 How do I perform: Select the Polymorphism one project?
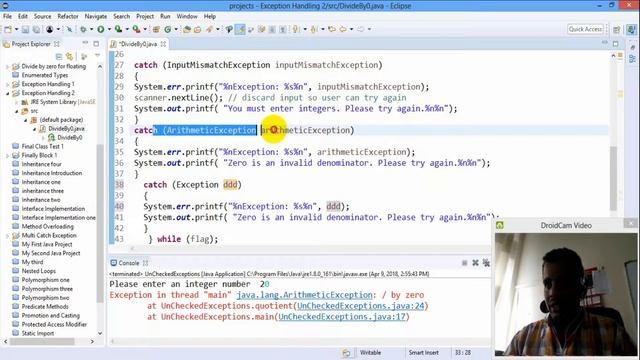[x=45, y=280]
